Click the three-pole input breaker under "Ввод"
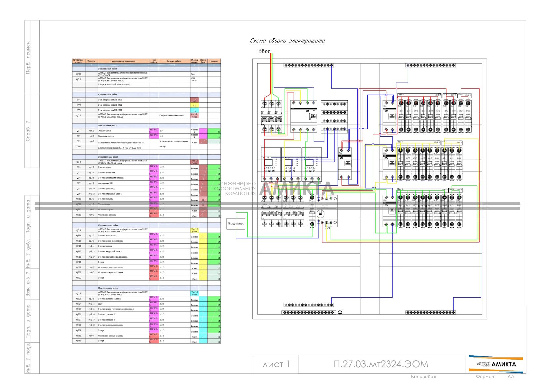Image resolution: width=555 pixels, height=392 pixels. coord(272,117)
